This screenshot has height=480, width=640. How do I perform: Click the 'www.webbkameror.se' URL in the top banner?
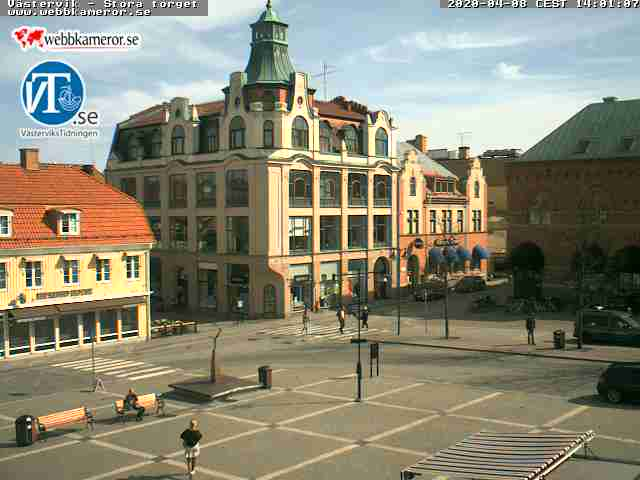click(x=79, y=12)
